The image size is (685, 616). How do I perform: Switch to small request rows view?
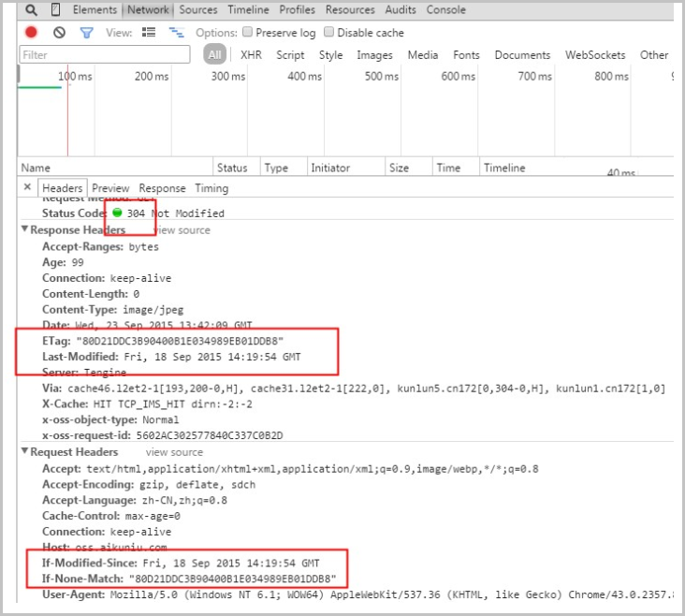pyautogui.click(x=177, y=33)
